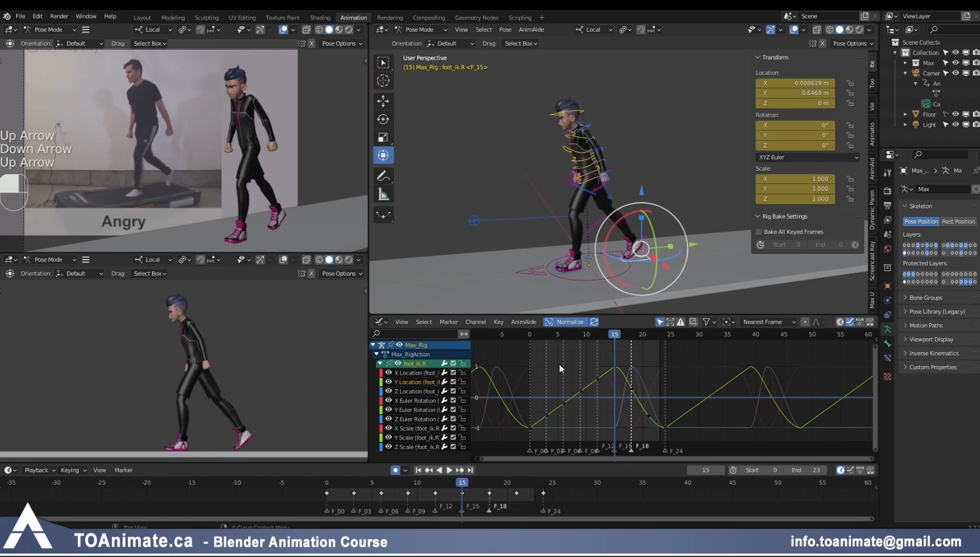Open the Keying popover in timeline
The image size is (980, 557).
coord(73,470)
